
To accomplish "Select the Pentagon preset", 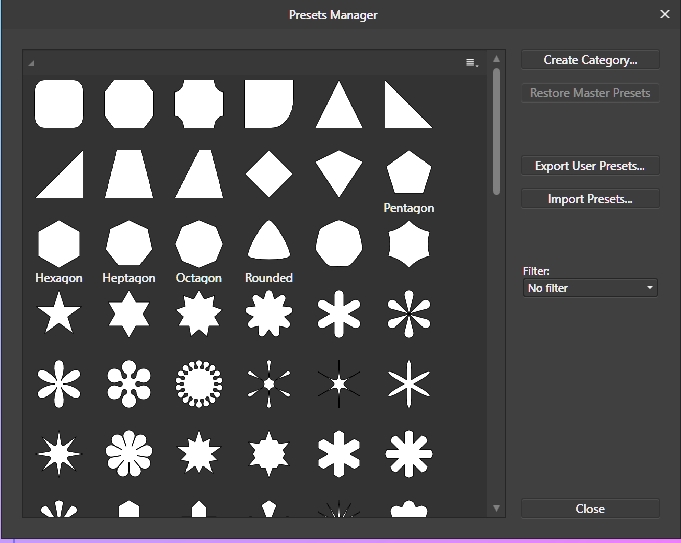I will (x=409, y=172).
